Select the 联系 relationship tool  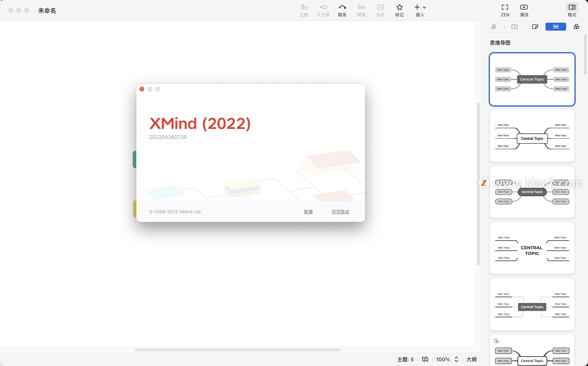(342, 10)
